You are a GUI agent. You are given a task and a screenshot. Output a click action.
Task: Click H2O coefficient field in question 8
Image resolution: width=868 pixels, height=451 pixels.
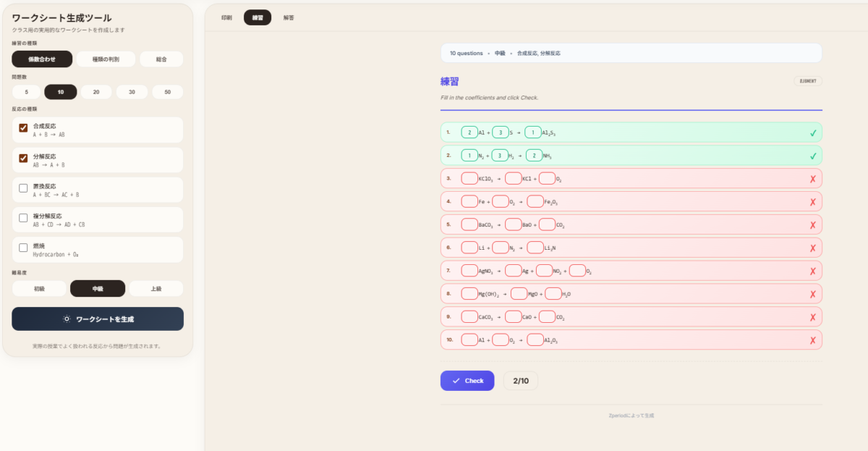click(553, 295)
